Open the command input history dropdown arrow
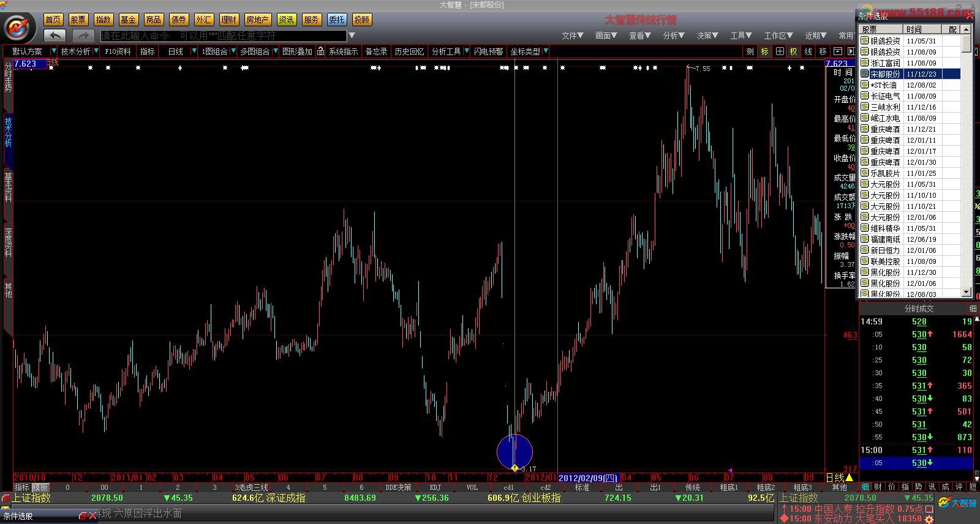Image resolution: width=980 pixels, height=524 pixels. click(352, 36)
